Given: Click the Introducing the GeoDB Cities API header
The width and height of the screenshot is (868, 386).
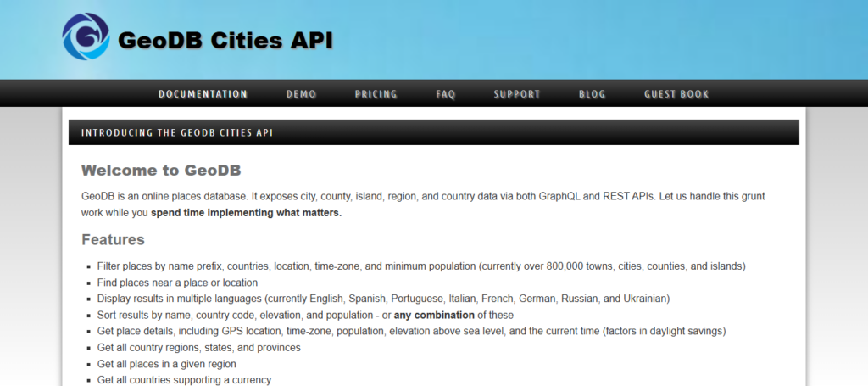Looking at the screenshot, I should tap(433, 133).
